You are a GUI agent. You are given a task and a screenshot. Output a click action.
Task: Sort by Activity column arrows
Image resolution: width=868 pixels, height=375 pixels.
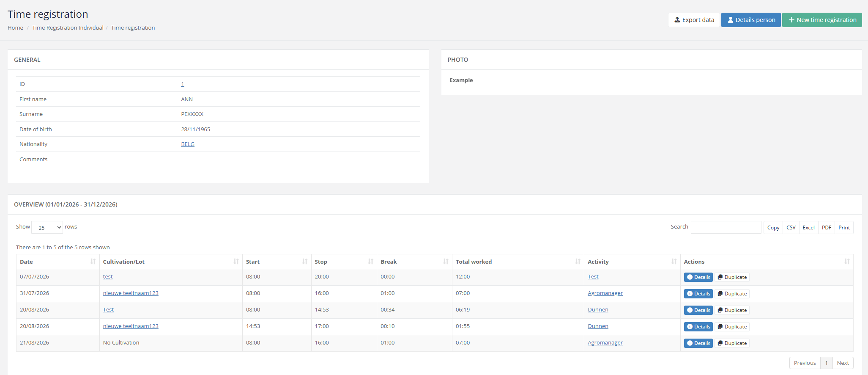click(674, 262)
